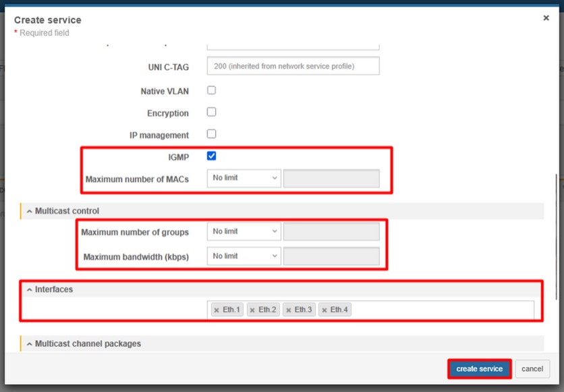Collapse the Multicast control section
The height and width of the screenshot is (392, 564).
coord(30,211)
